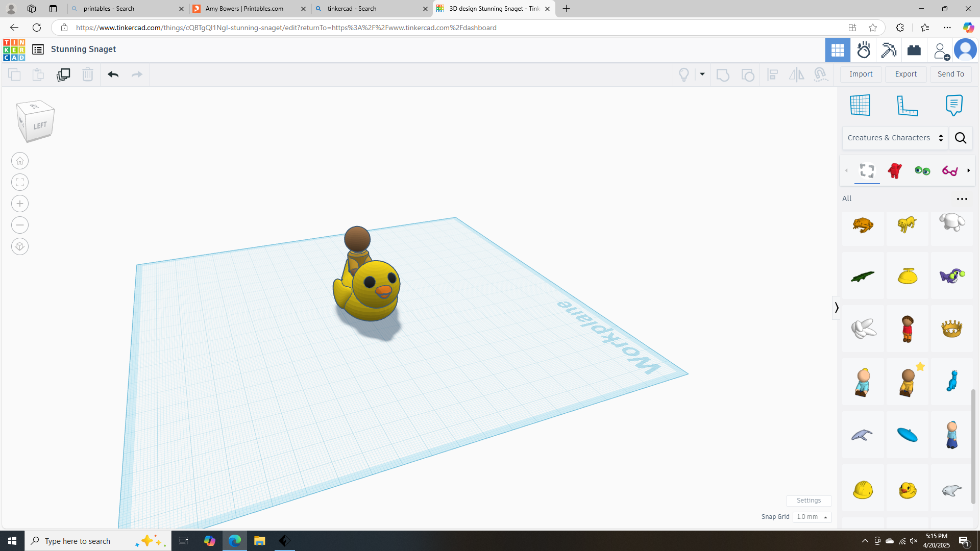Viewport: 980px width, 551px height.
Task: Open the Snap Grid 1.0 mm dropdown
Action: (x=812, y=517)
